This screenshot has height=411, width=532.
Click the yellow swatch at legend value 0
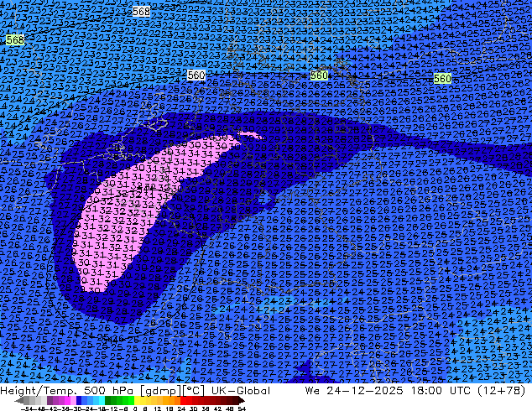[x=137, y=400]
